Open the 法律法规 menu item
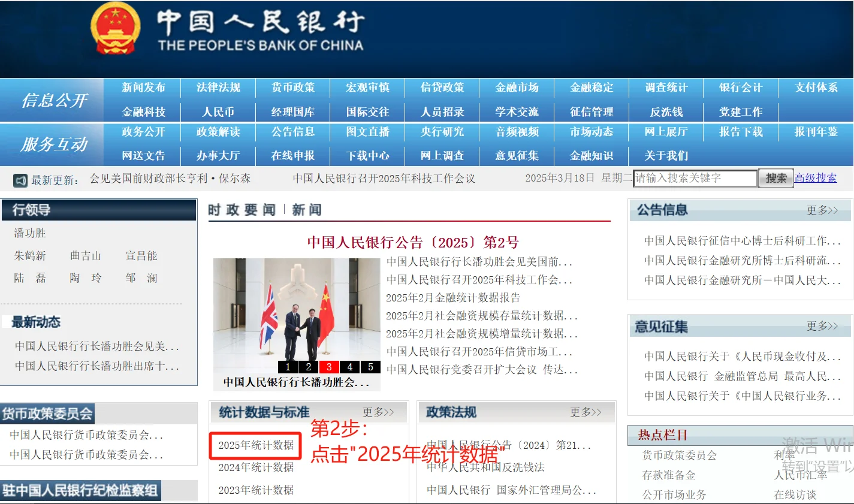 (x=218, y=87)
